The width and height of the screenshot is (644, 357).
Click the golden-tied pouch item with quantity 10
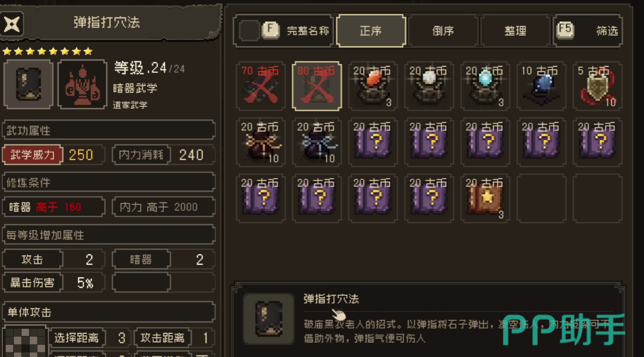pos(260,142)
